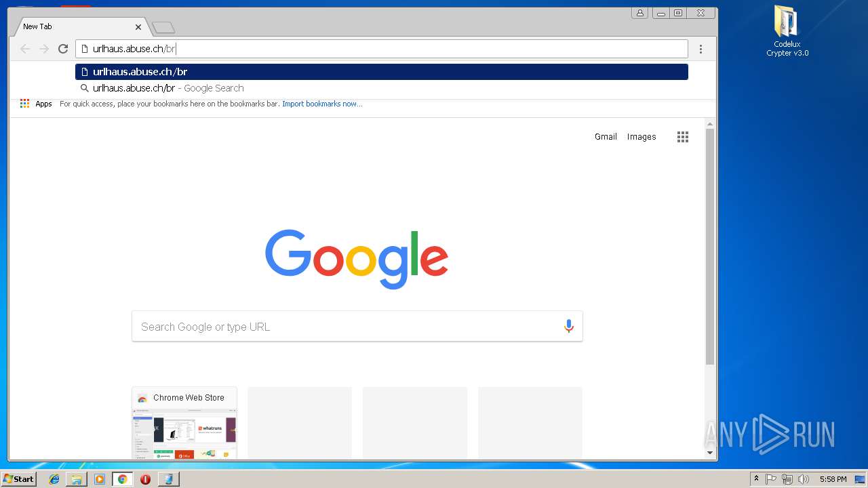Click the browser forward arrow
This screenshot has height=488, width=868.
coord(44,49)
